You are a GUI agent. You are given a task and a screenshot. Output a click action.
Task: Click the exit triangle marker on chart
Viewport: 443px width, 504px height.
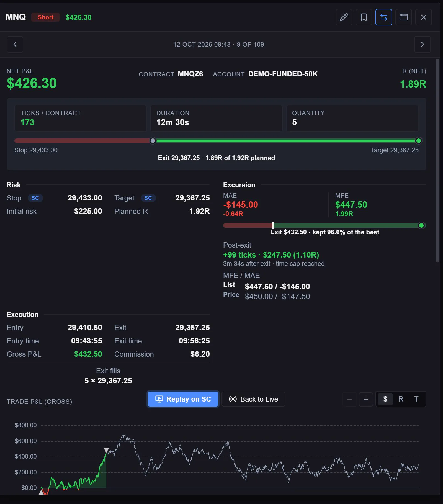point(106,450)
